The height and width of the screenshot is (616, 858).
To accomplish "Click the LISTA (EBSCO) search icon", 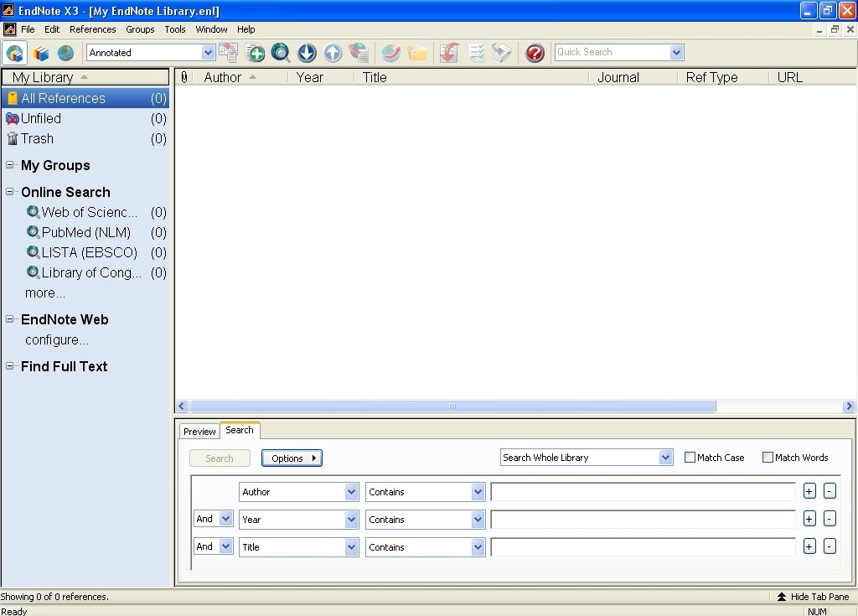I will click(x=33, y=252).
